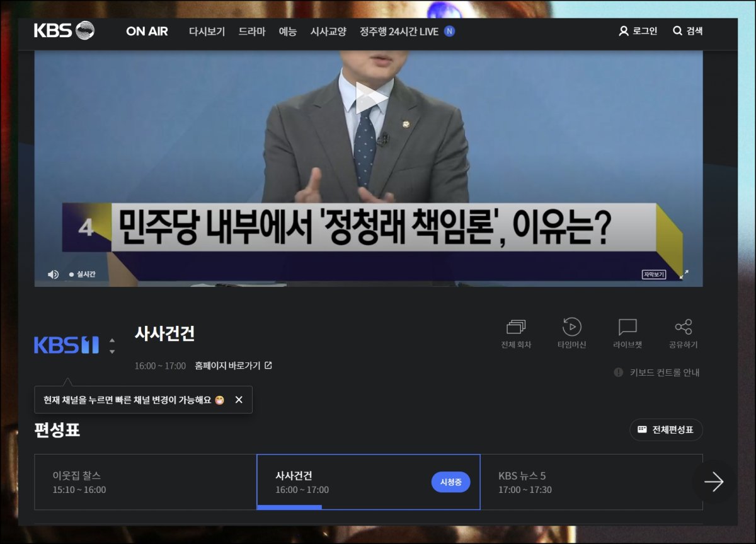This screenshot has width=756, height=544.
Task: Toggle 자막보기 subtitles
Action: [654, 274]
